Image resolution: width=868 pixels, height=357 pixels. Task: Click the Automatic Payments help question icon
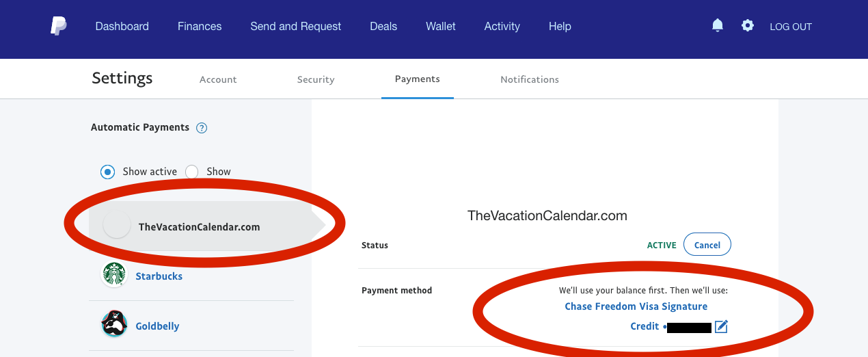[202, 128]
